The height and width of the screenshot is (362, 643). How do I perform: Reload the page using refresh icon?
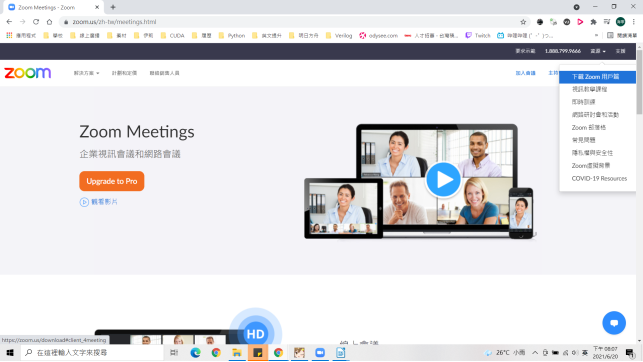36,22
